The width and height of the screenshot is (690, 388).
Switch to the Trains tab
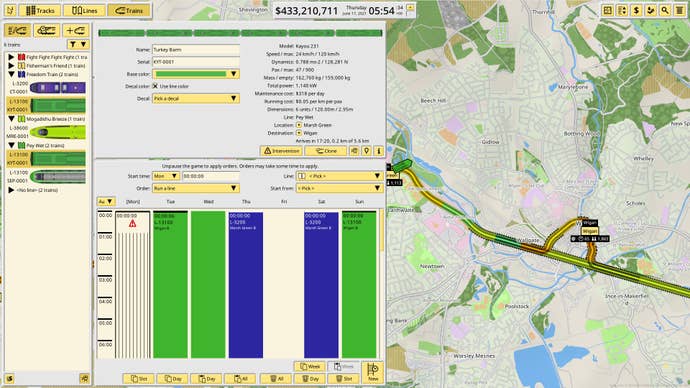[x=129, y=10]
